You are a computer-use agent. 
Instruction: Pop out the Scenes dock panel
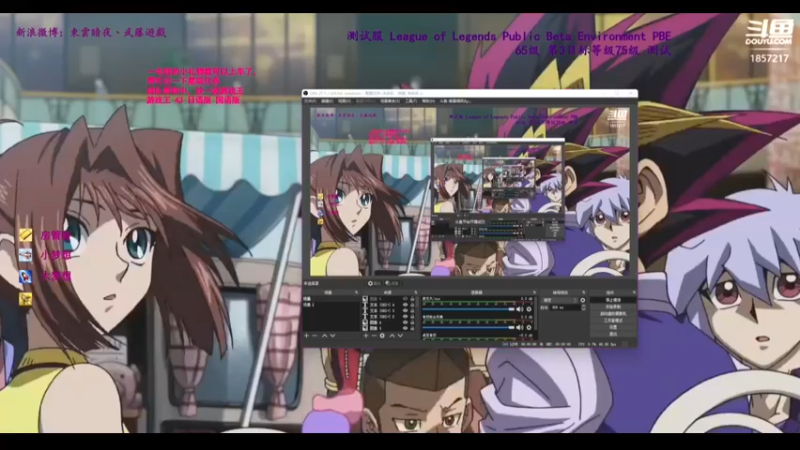tap(357, 292)
